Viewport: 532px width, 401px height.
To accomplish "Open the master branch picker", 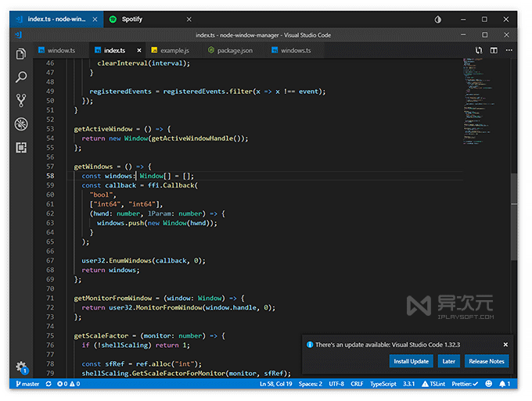I will [27, 384].
